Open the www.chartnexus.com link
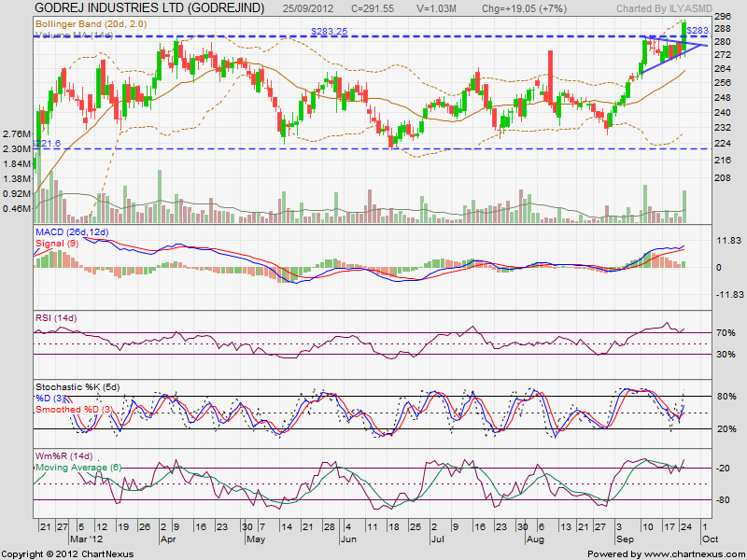This screenshot has height=560, width=747. 693,554
